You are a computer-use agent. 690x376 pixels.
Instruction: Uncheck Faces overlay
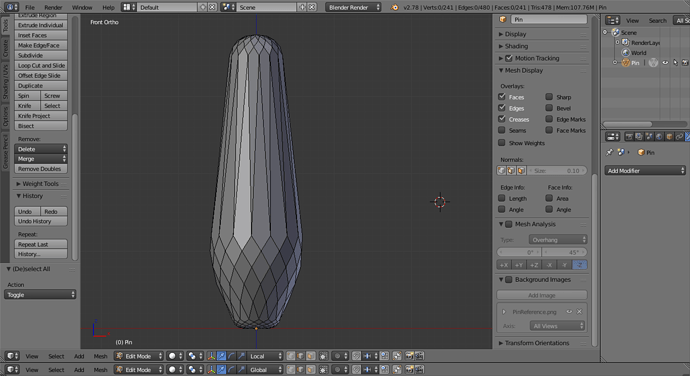click(502, 96)
